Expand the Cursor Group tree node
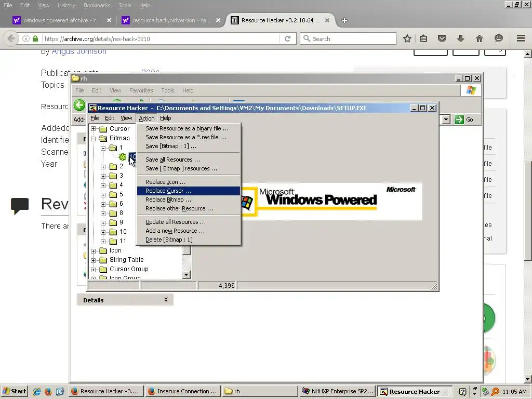This screenshot has width=532, height=399. pyautogui.click(x=94, y=270)
